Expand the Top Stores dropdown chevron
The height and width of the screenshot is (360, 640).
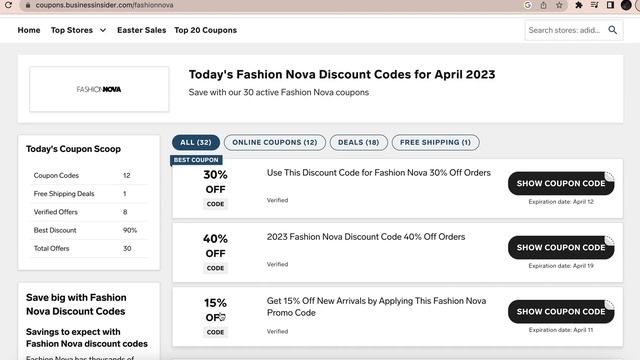(103, 30)
